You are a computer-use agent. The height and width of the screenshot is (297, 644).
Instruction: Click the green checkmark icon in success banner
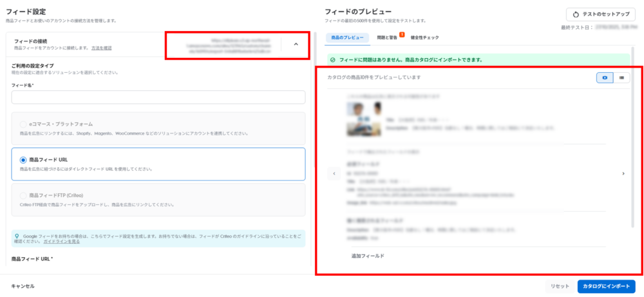332,60
